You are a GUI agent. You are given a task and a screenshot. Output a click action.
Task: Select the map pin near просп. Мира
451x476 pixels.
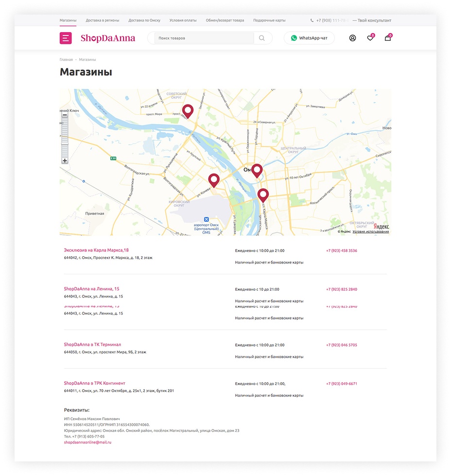click(x=188, y=111)
